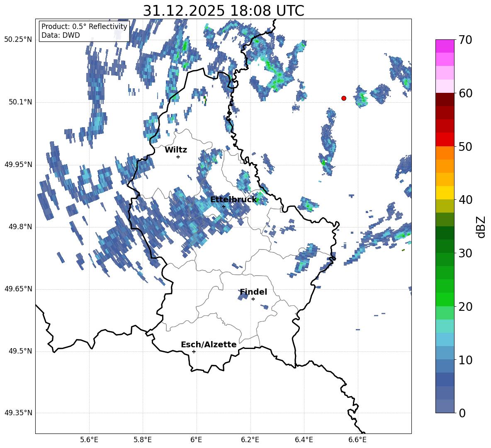Click the bright green colorbar swatch just above 20
This screenshot has height=448, width=491.
coord(445,300)
